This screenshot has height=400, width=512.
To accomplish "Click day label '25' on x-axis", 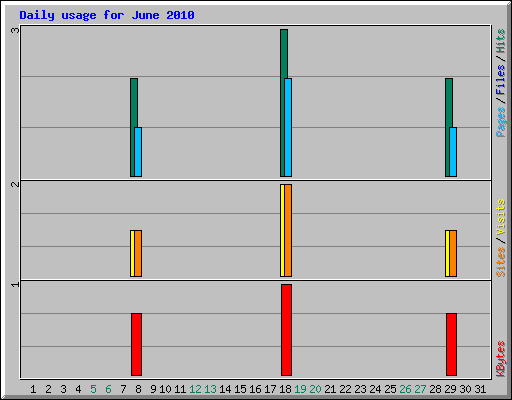I will (x=390, y=389).
